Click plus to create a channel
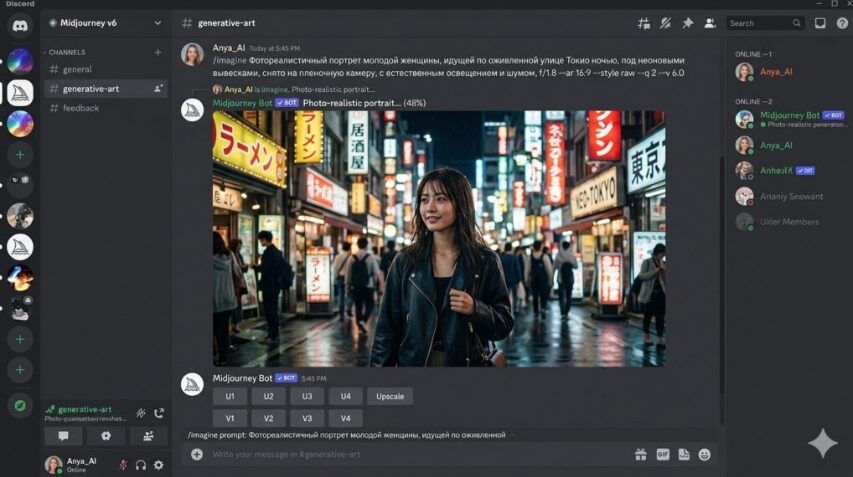The height and width of the screenshot is (477, 853). click(x=158, y=52)
